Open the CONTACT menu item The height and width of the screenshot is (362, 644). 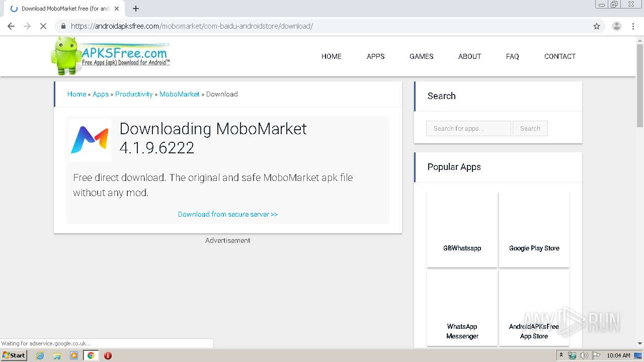click(559, 56)
